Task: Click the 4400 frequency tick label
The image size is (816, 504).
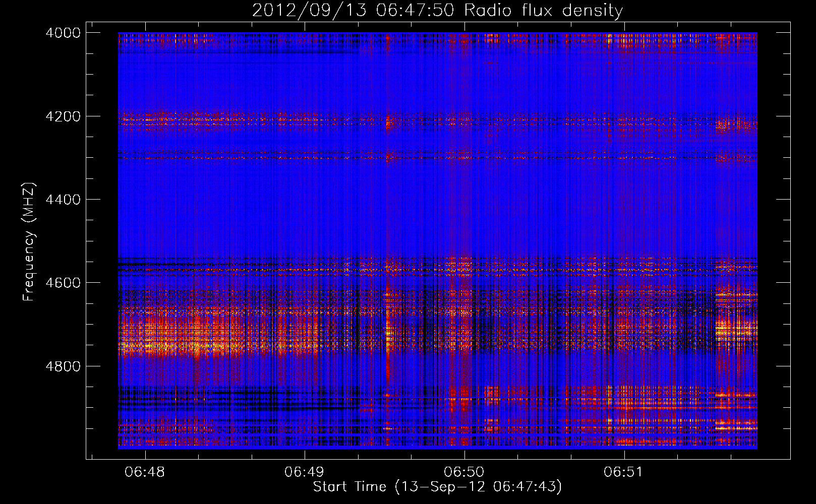Action: point(63,200)
